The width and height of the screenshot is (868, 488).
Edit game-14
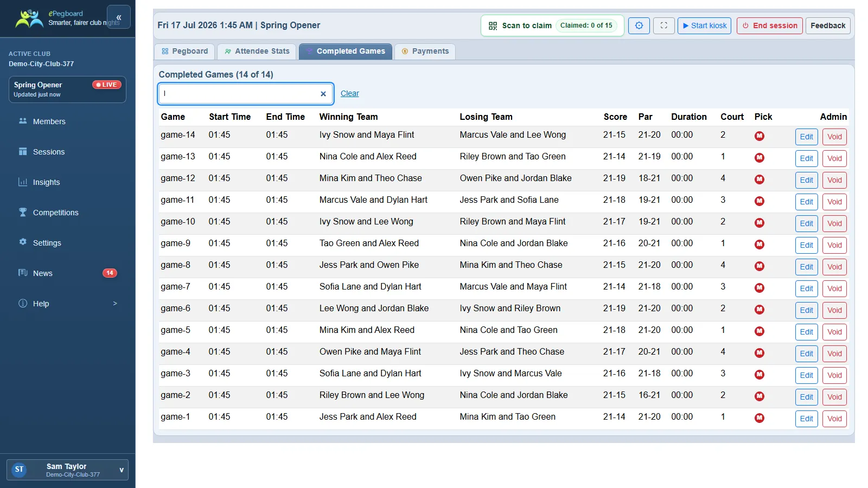coord(807,137)
